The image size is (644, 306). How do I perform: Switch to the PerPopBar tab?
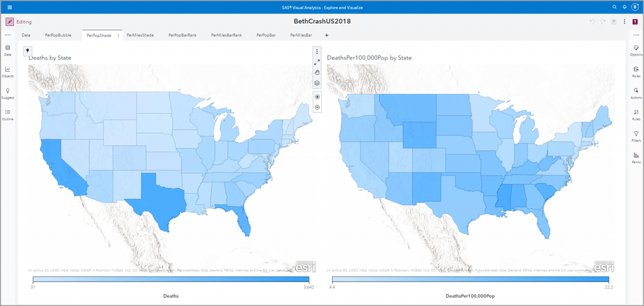click(266, 36)
